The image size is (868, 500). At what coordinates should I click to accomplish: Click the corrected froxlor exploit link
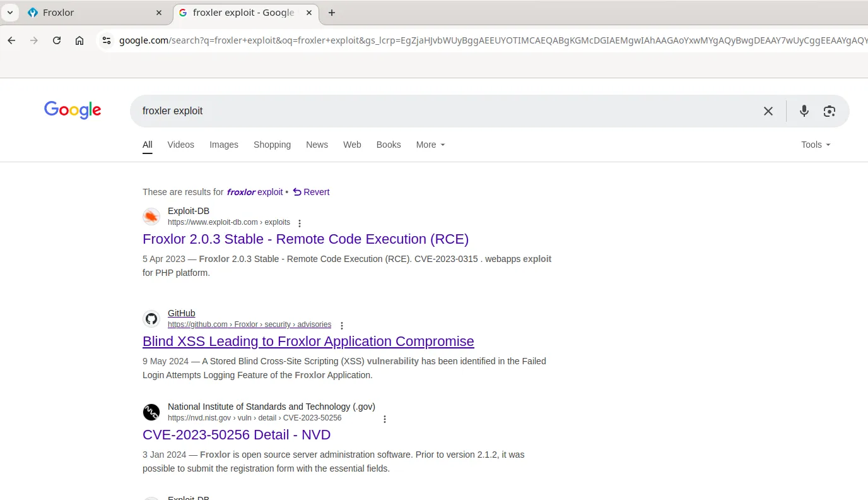(255, 192)
